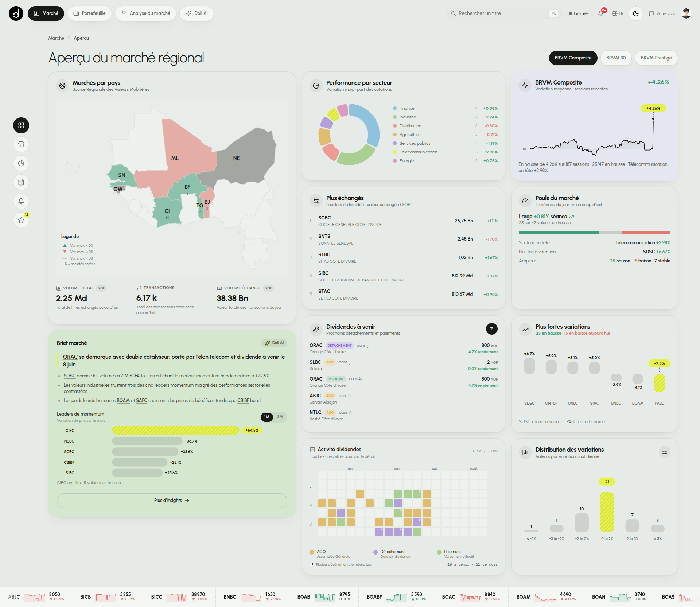This screenshot has height=607, width=700.
Task: Select BRVM Composite index
Action: (x=573, y=58)
